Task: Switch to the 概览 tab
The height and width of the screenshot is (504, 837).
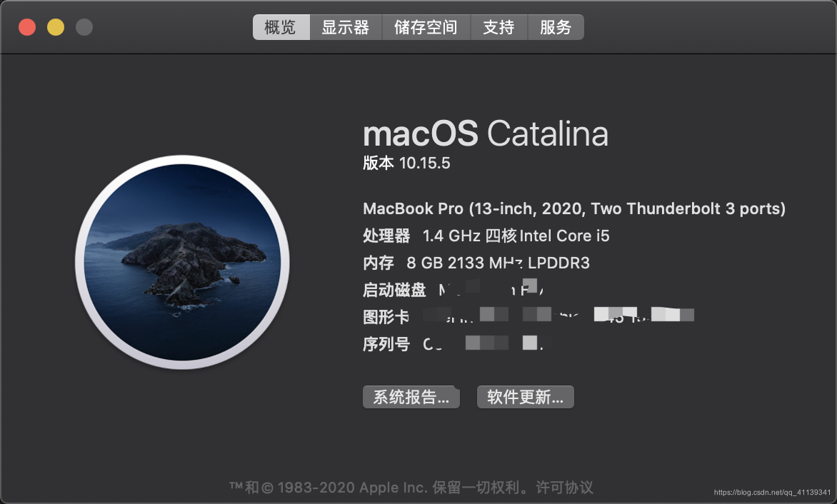Action: click(281, 27)
